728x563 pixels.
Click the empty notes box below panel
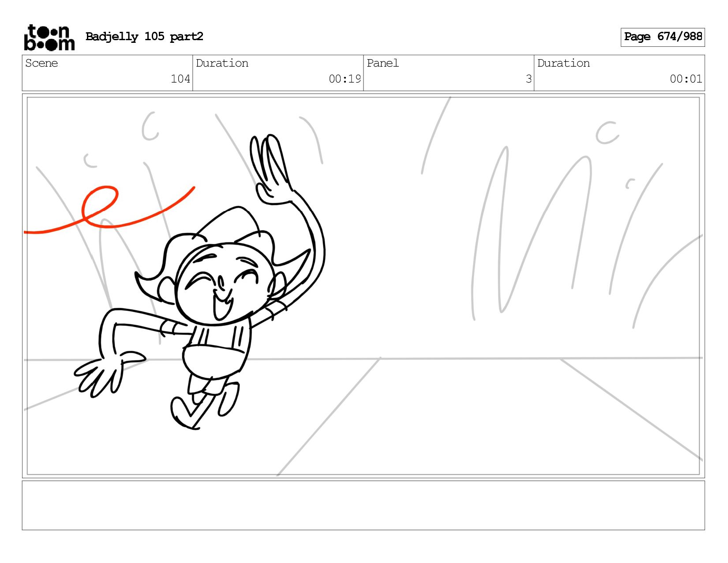pos(363,505)
